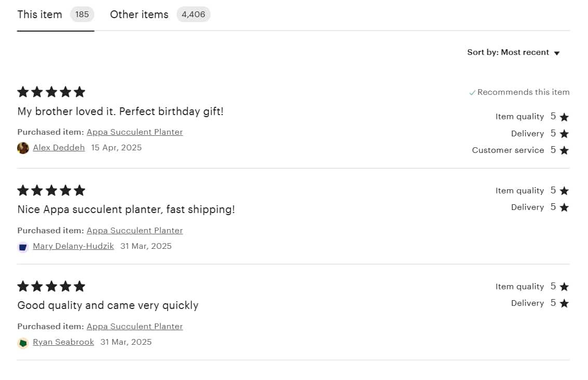The image size is (588, 380).
Task: Open the Sort by: Most recent dropdown
Action: (x=513, y=52)
